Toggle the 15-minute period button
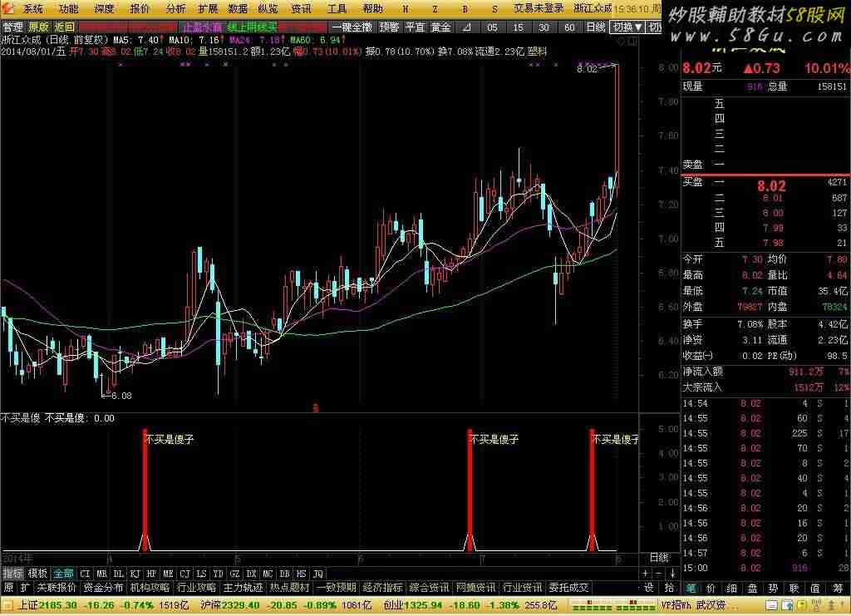The image size is (851, 616). coord(519,27)
